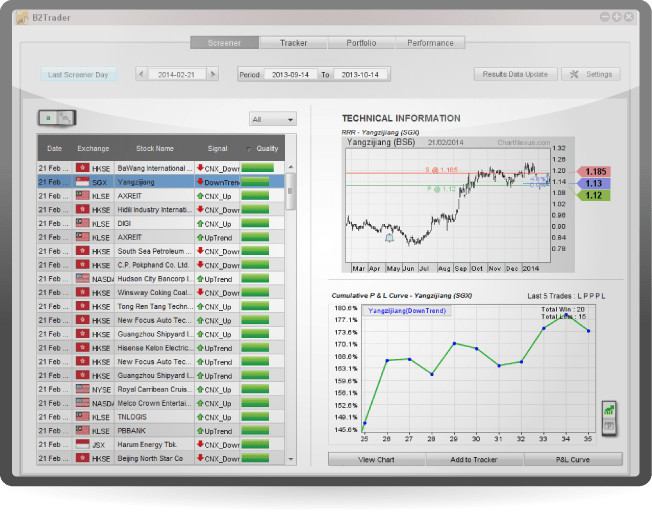Open the Portfolio tab

coord(361,43)
